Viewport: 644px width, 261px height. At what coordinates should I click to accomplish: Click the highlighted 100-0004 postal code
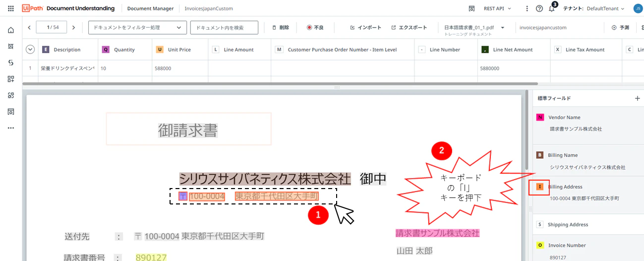pos(207,196)
